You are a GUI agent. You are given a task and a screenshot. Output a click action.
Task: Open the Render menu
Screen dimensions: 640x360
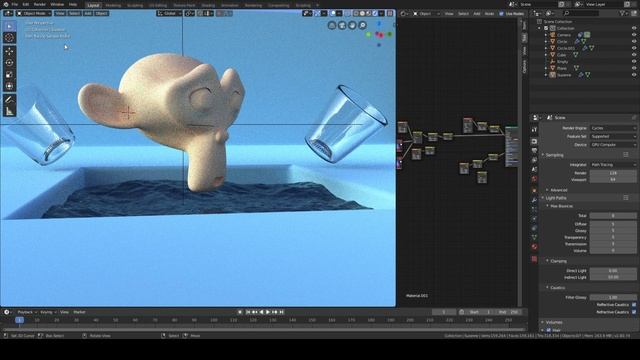pos(40,4)
